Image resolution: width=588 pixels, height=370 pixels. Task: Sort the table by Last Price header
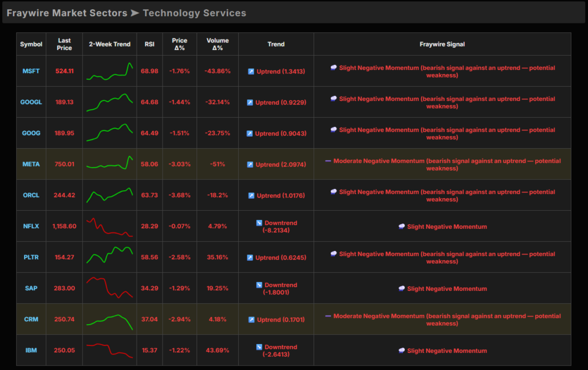click(x=64, y=44)
